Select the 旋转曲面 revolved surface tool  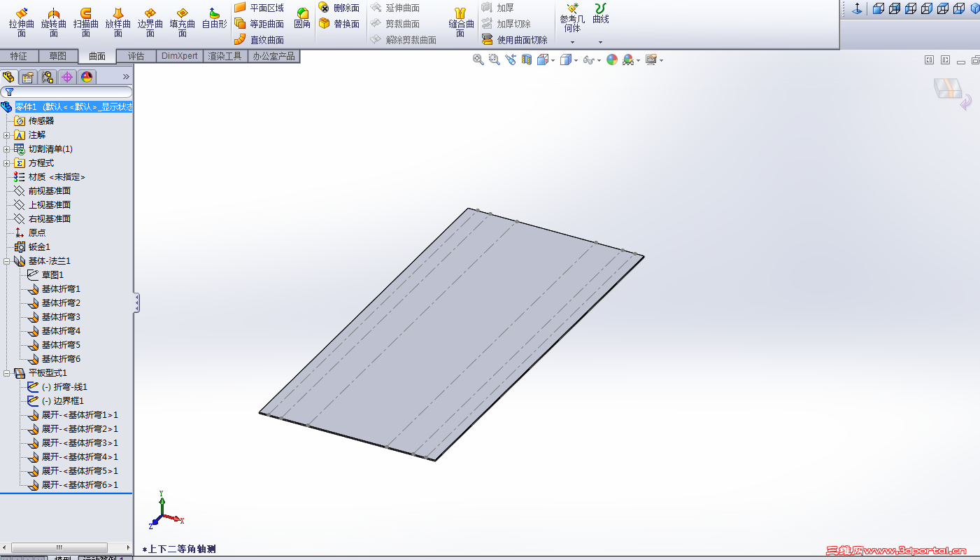[54, 22]
